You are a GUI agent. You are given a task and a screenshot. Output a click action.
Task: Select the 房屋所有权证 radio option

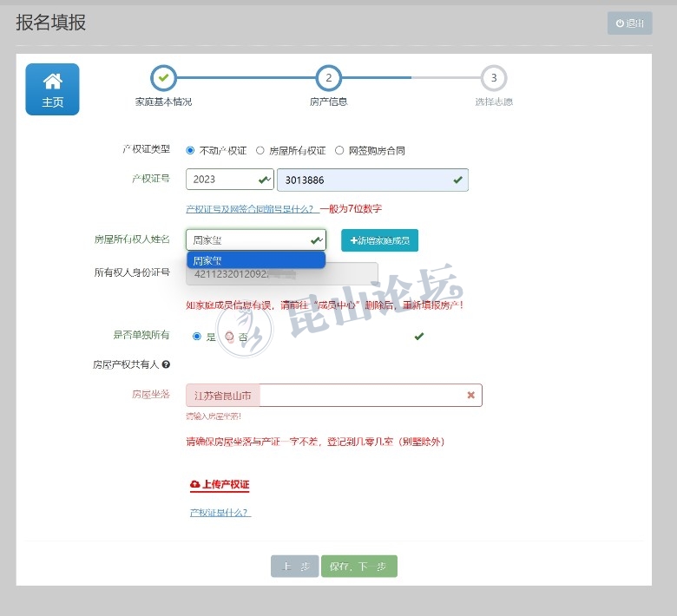coord(260,150)
